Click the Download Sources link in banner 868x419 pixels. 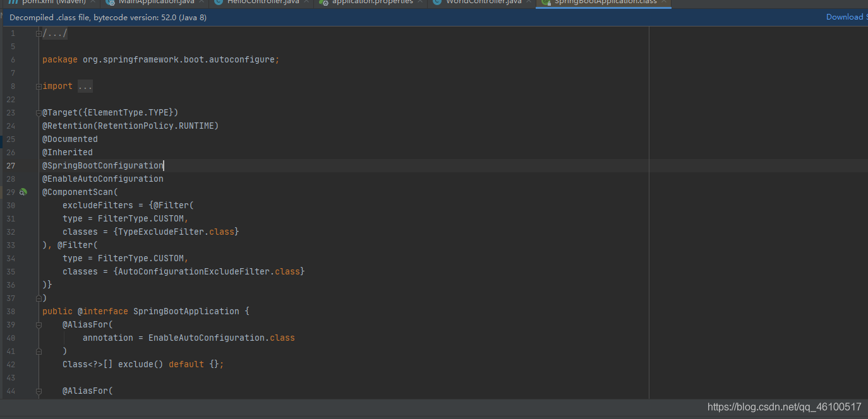847,17
